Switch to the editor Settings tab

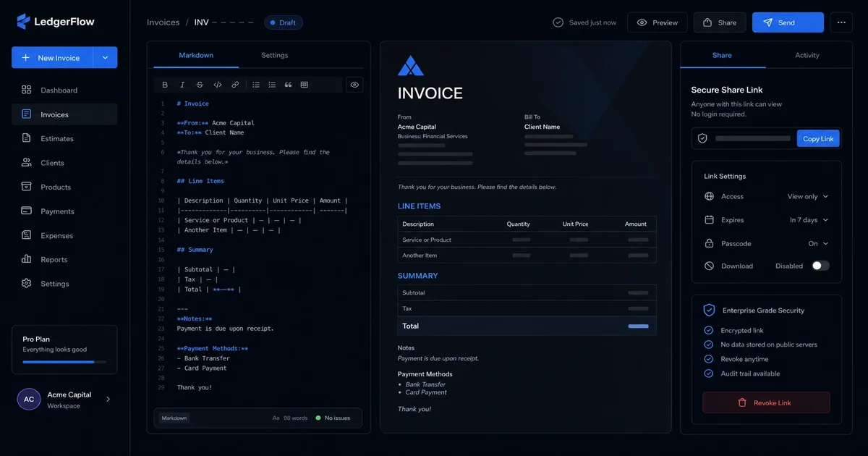(274, 55)
